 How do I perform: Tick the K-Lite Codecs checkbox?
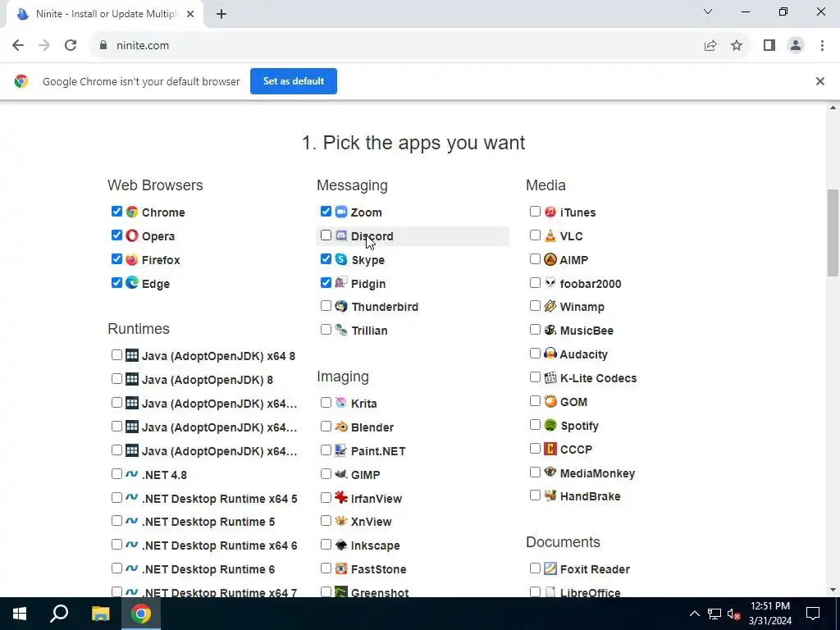point(535,377)
